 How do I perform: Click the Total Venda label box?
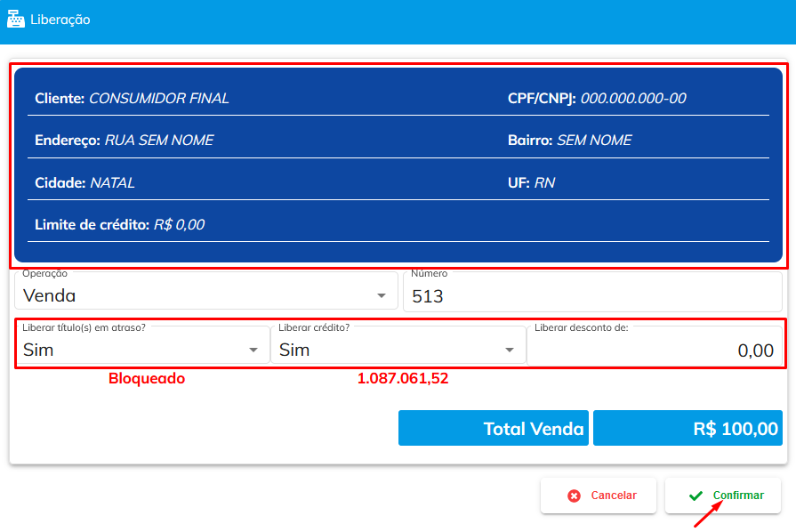(494, 428)
